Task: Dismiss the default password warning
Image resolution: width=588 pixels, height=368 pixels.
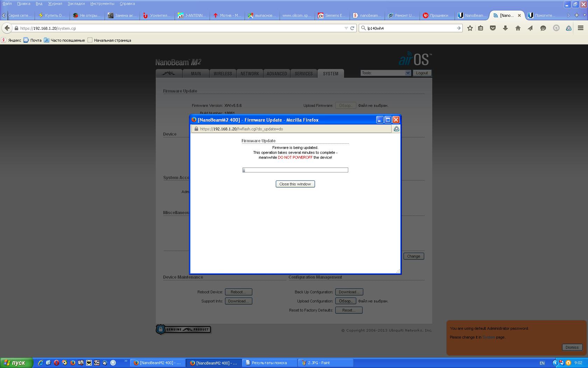Action: (572, 347)
